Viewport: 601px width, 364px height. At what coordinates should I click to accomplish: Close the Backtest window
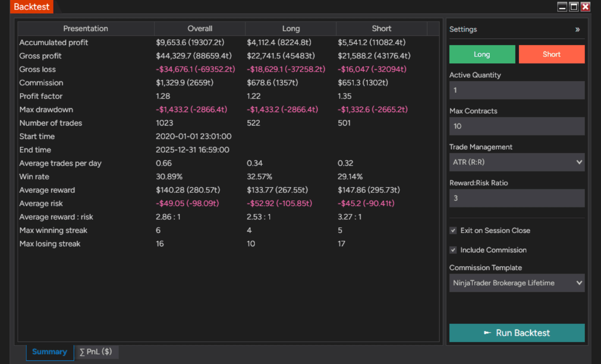[585, 6]
